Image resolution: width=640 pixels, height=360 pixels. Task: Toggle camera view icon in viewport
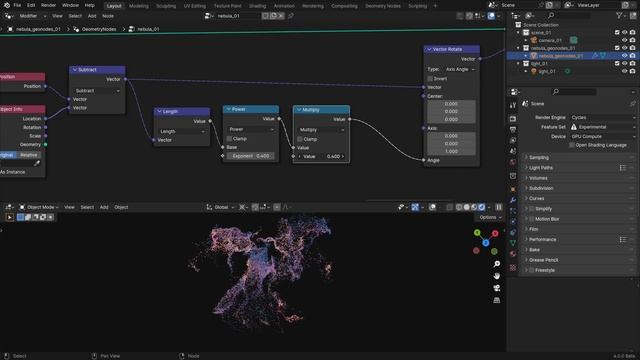[497, 288]
